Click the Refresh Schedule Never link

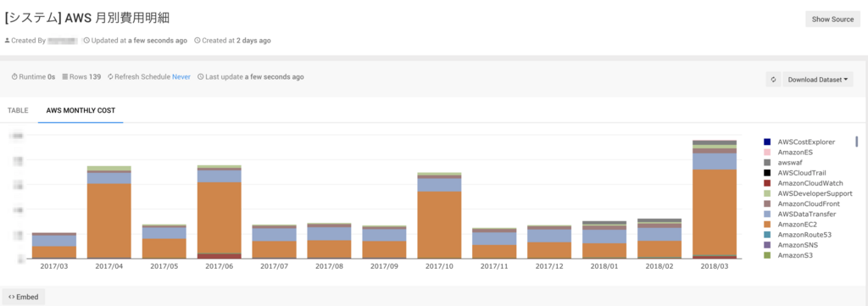[181, 77]
